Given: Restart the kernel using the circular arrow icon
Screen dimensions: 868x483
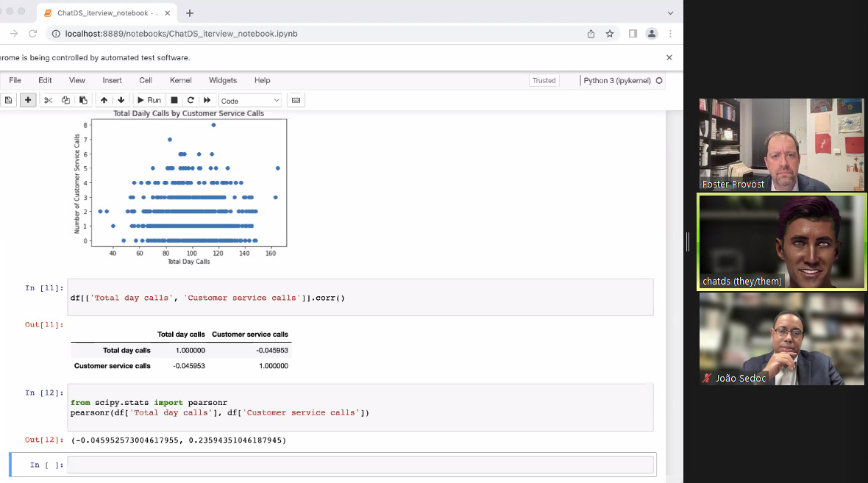Looking at the screenshot, I should (x=191, y=100).
